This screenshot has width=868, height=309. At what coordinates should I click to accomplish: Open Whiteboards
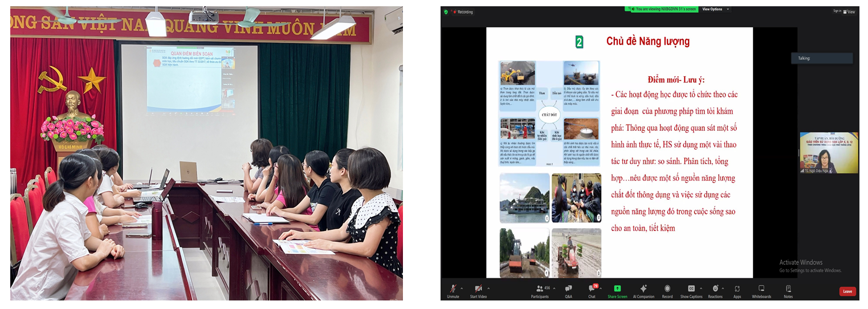(761, 291)
